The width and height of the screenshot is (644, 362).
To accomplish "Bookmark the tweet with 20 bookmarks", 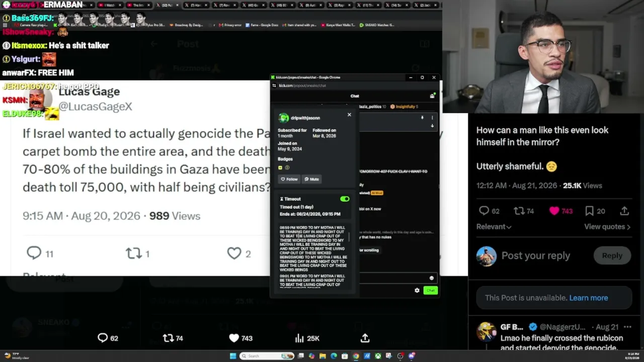I will [589, 211].
